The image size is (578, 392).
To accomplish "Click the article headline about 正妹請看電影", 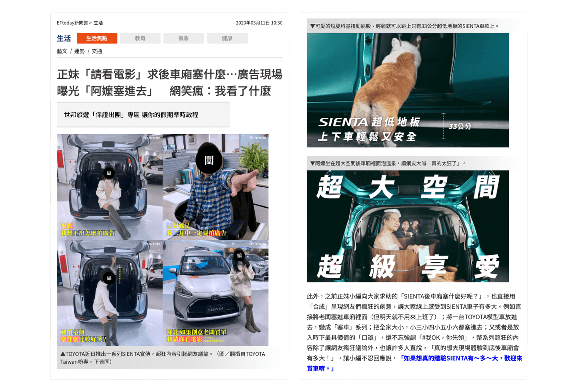I will [x=169, y=83].
